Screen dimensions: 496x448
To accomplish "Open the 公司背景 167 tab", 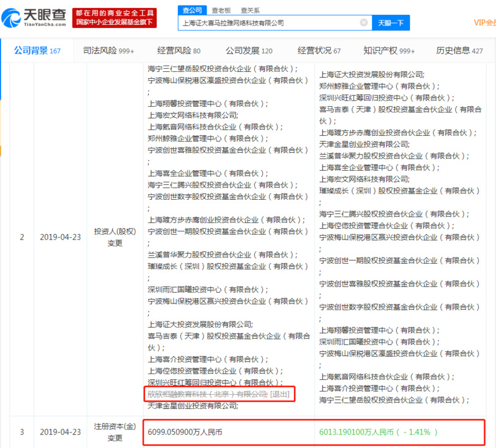I will [x=37, y=51].
